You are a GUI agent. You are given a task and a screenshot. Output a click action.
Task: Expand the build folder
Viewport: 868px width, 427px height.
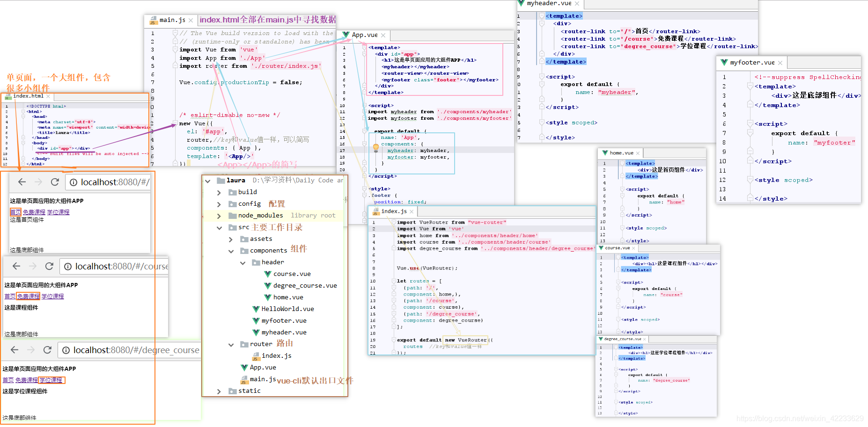pyautogui.click(x=219, y=192)
